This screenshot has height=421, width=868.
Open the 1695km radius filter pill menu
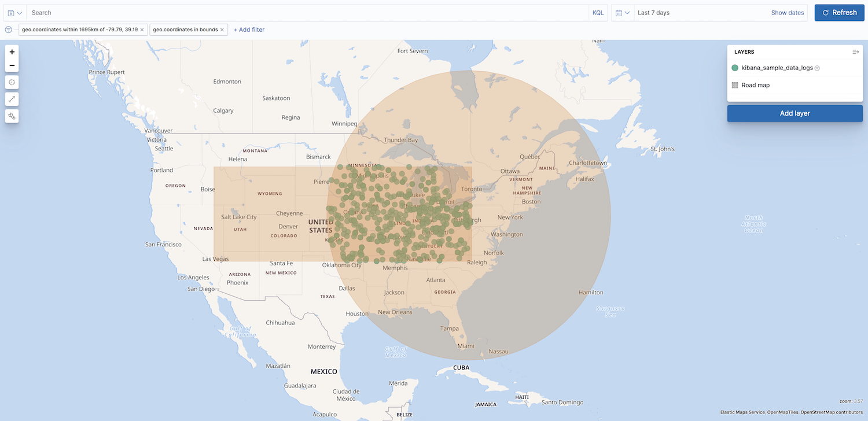pyautogui.click(x=78, y=29)
